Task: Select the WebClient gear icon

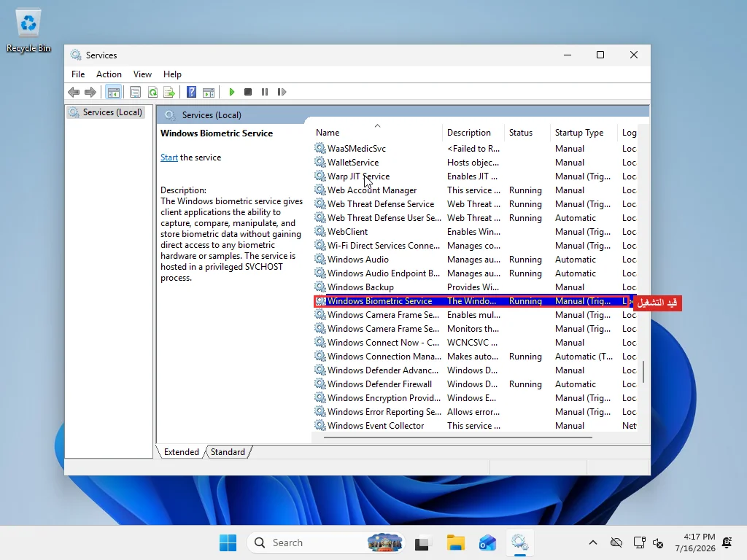Action: (x=320, y=231)
